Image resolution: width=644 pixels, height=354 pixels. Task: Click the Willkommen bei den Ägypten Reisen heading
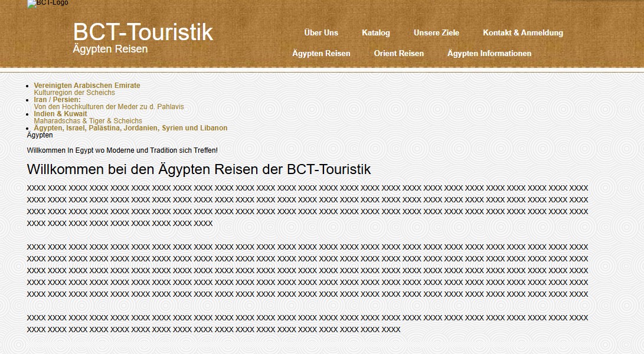point(199,169)
